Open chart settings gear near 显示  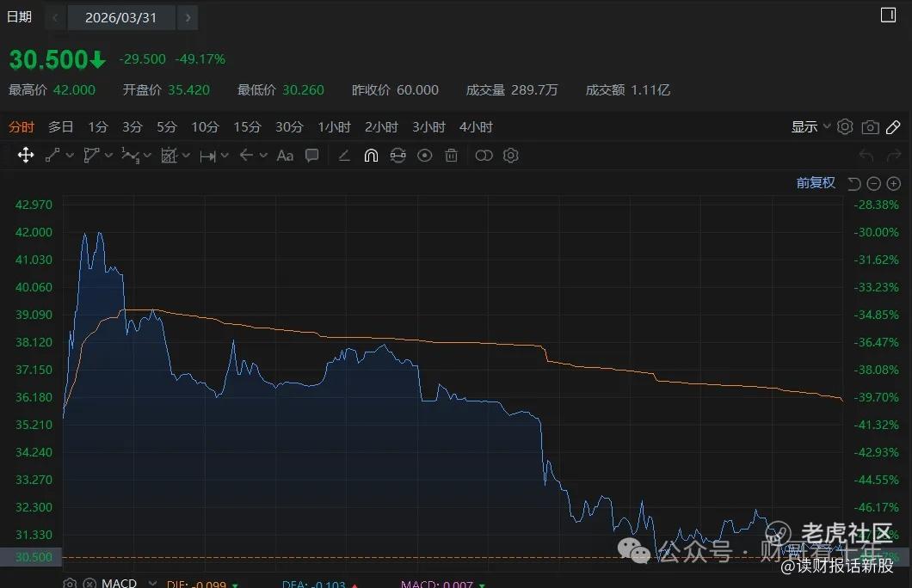click(845, 126)
